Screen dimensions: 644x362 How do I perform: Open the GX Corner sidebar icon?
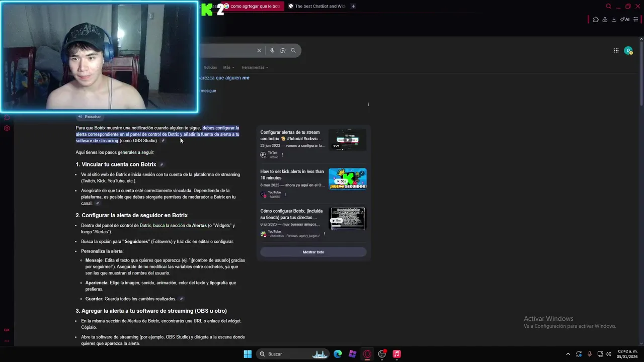[7, 330]
